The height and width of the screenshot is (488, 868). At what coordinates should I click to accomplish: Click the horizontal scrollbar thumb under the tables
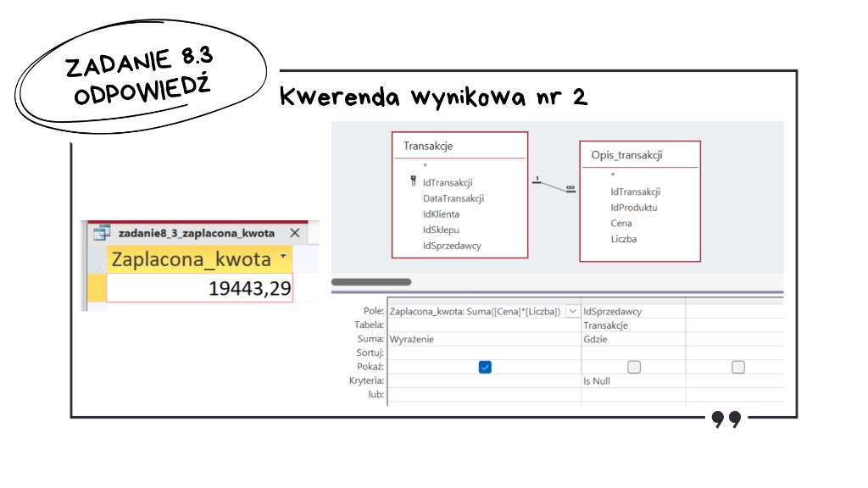(371, 282)
